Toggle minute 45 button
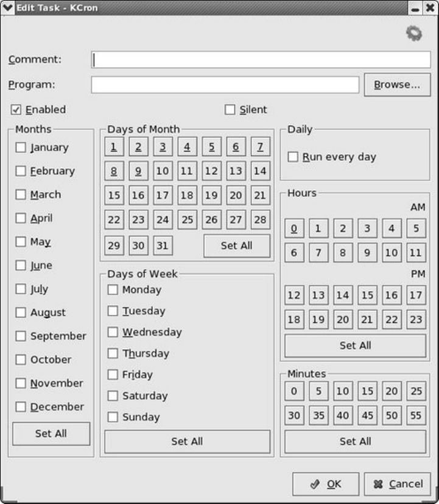 coord(367,416)
